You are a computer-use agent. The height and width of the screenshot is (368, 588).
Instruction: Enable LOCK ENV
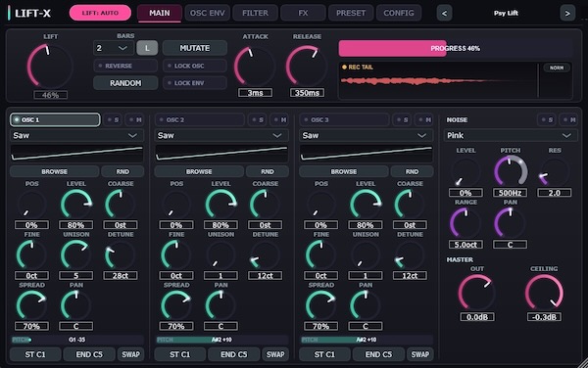[195, 83]
